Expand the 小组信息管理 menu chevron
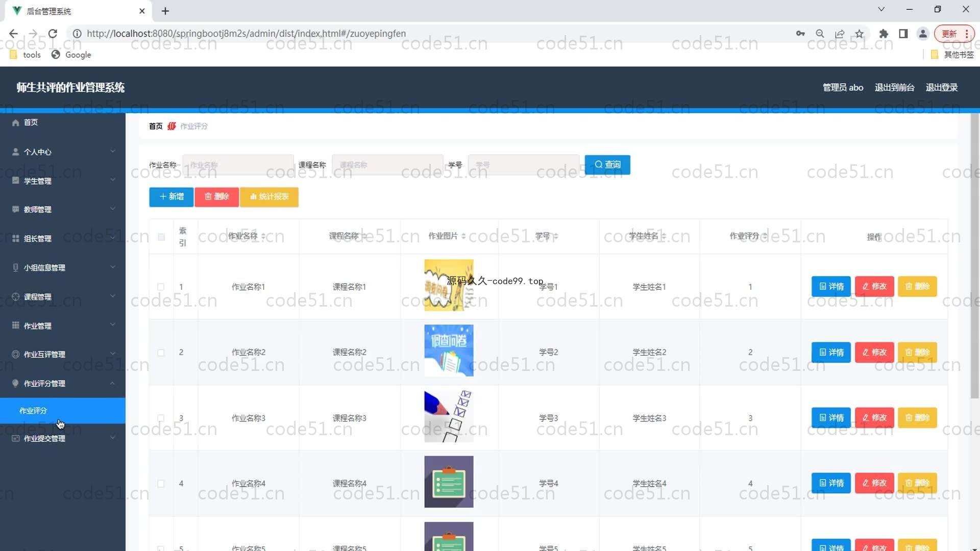Viewport: 980px width, 551px height. coord(112,267)
